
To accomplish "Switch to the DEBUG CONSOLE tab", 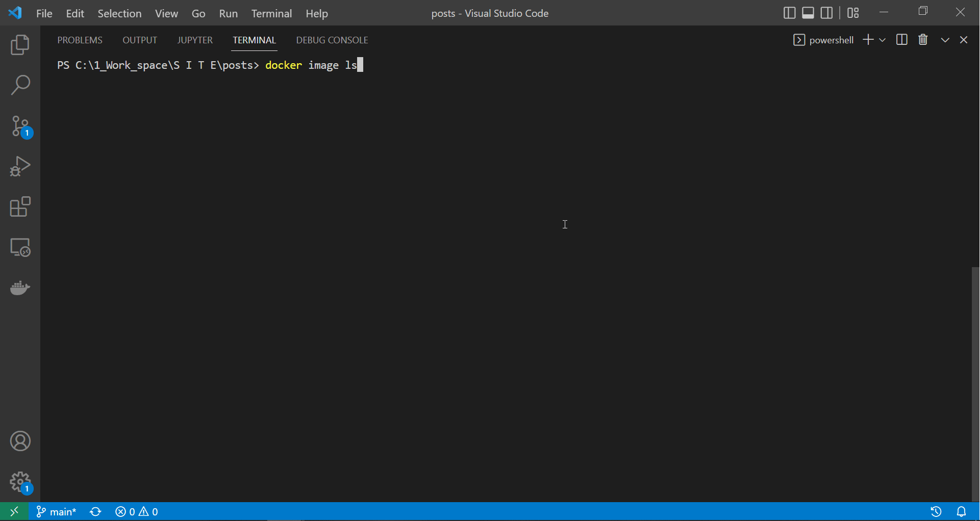I will (332, 40).
